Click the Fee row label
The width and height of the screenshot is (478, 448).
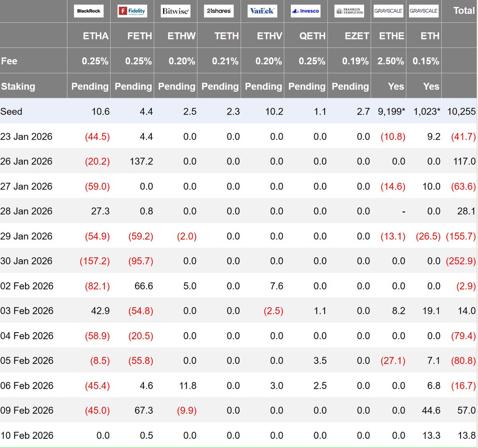(x=9, y=61)
